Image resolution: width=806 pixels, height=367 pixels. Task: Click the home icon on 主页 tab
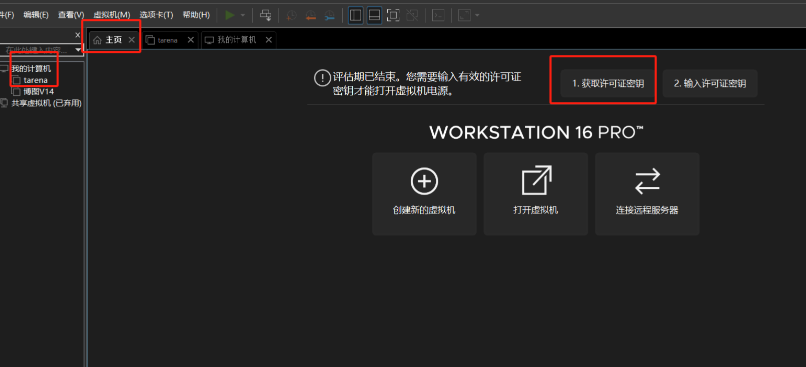tap(98, 40)
